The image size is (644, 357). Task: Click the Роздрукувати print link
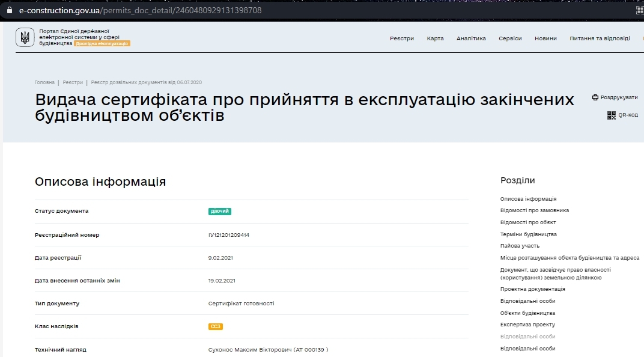619,97
